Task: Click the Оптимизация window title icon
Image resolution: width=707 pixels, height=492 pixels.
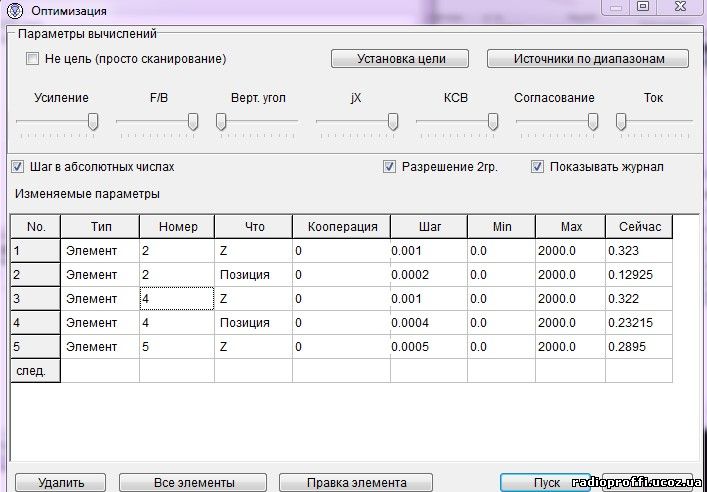Action: pyautogui.click(x=15, y=10)
